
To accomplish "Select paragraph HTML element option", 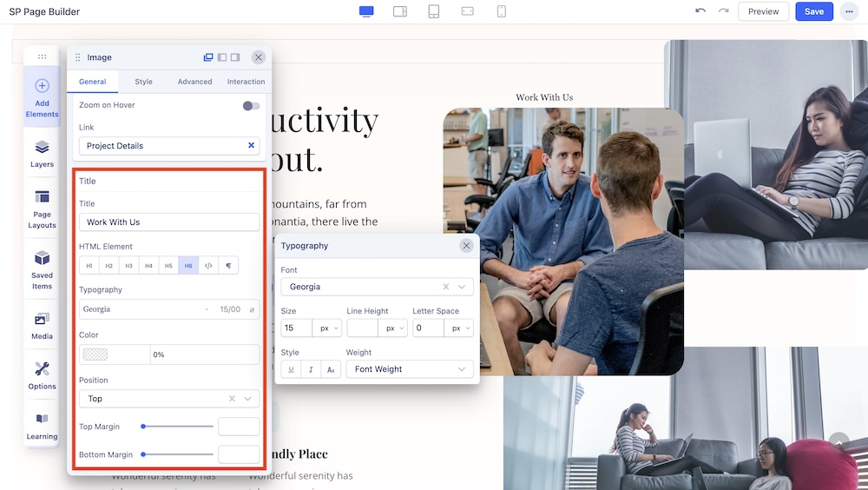I will click(228, 266).
